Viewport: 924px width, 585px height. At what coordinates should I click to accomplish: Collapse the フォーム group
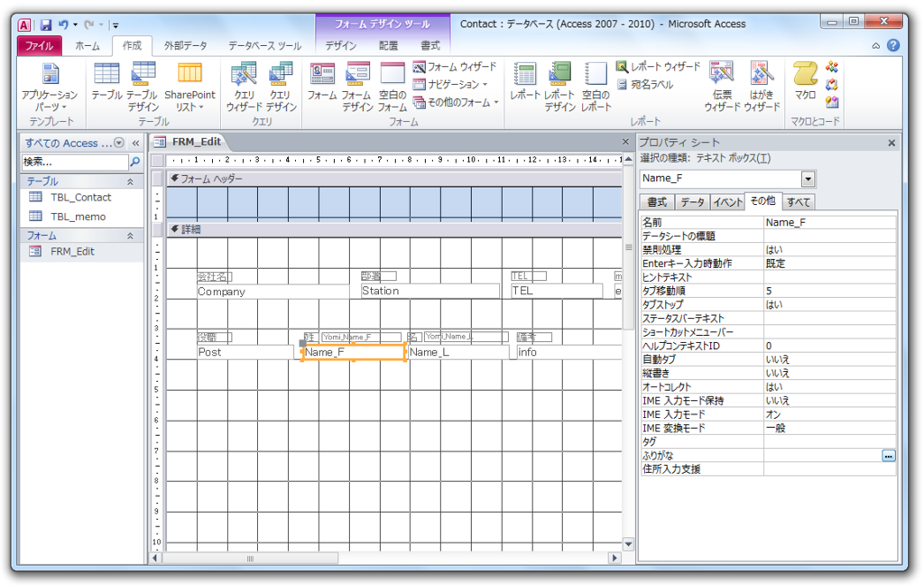point(130,236)
